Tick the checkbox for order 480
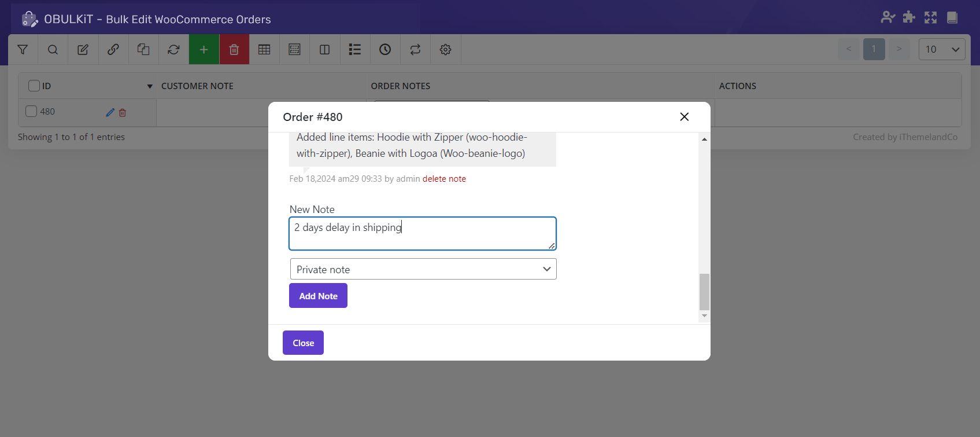980x437 pixels. click(32, 111)
